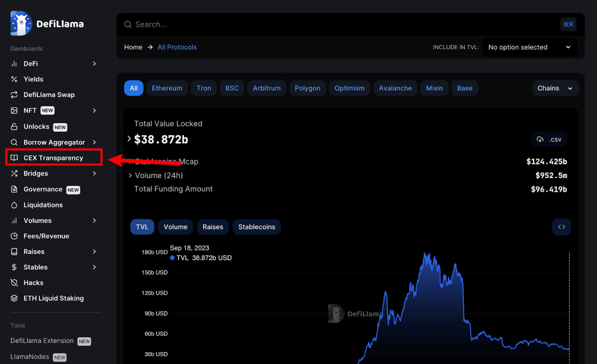The height and width of the screenshot is (364, 597).
Task: Toggle the Stablecoins chart button
Action: point(257,227)
